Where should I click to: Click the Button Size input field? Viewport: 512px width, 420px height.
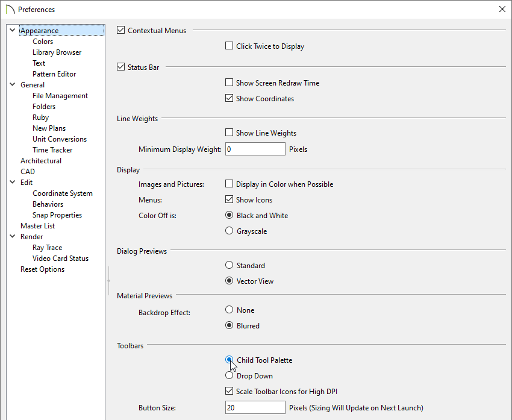(255, 407)
